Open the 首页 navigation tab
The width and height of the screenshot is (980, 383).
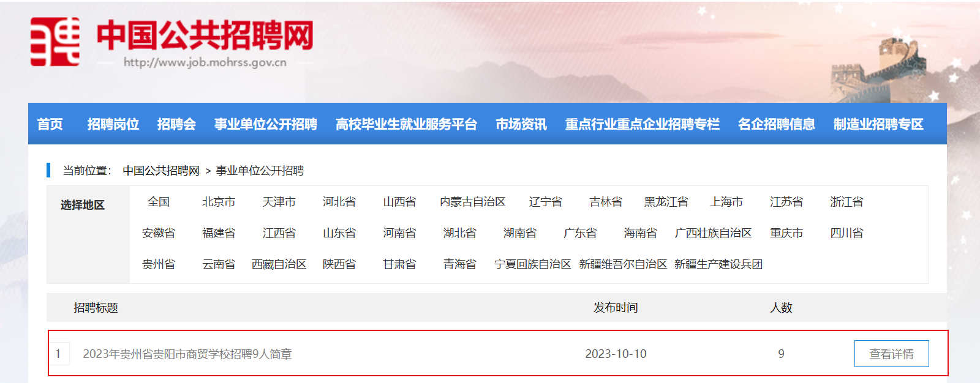tap(50, 124)
